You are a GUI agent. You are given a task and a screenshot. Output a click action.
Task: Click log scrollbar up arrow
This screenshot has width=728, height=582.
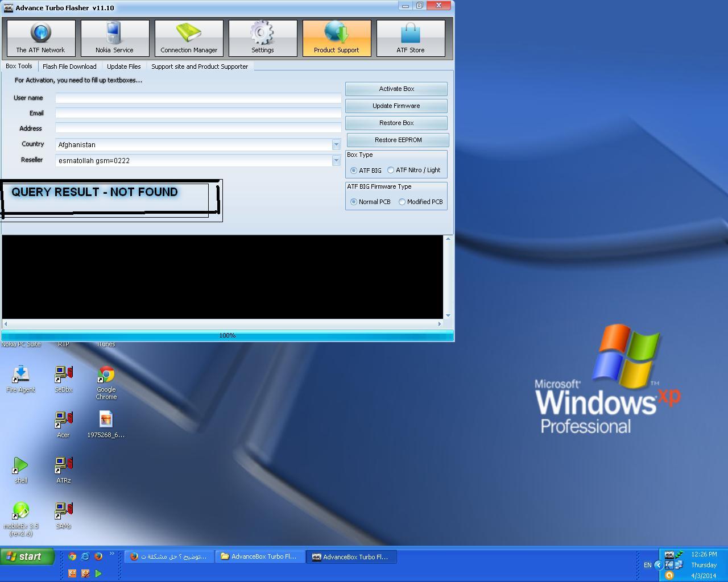point(448,239)
